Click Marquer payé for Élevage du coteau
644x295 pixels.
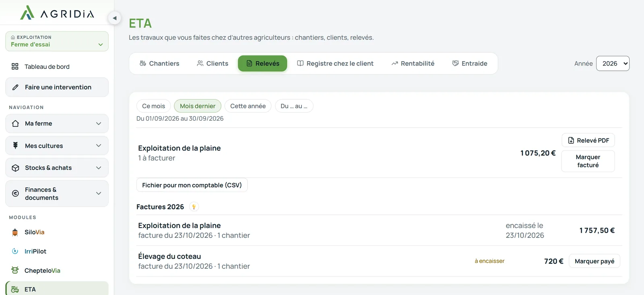point(594,261)
